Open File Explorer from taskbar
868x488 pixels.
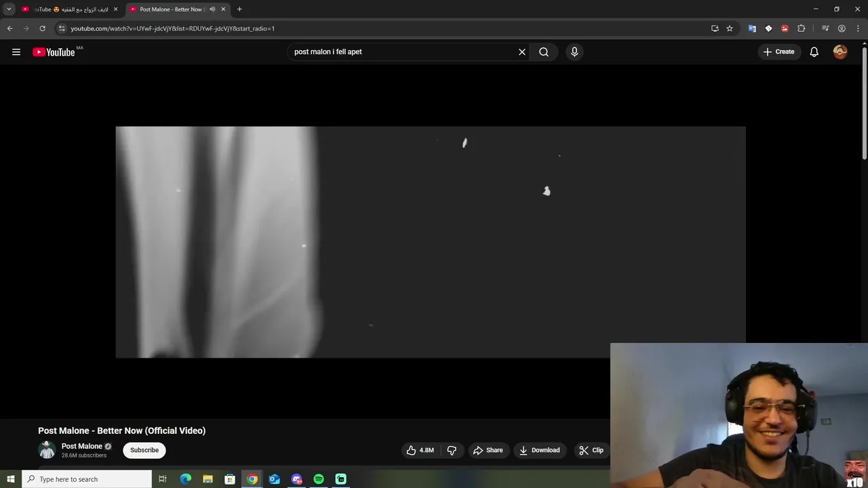(208, 479)
